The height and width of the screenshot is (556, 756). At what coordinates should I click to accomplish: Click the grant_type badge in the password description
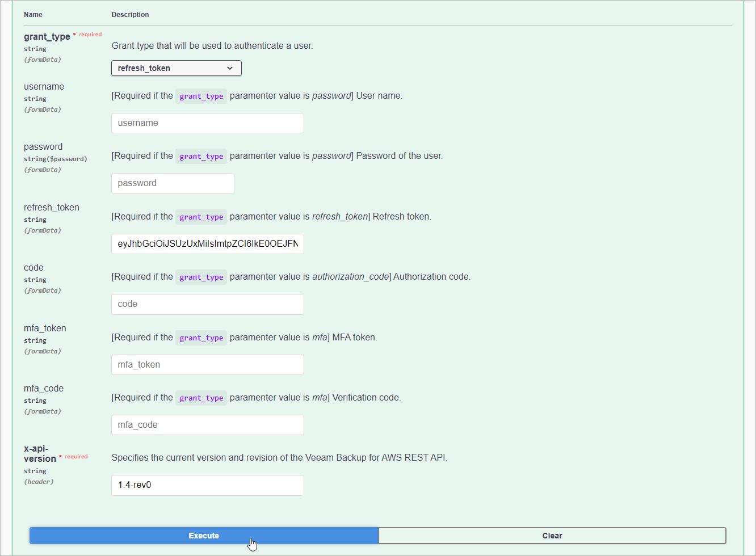point(201,156)
